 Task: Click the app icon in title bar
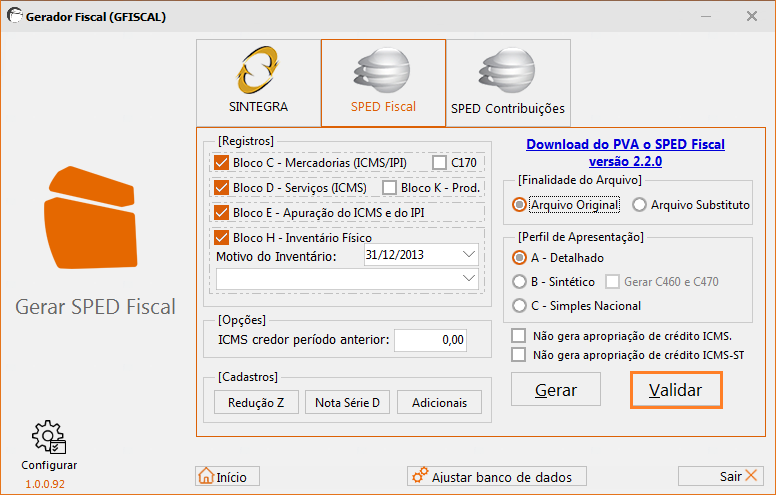click(x=14, y=16)
